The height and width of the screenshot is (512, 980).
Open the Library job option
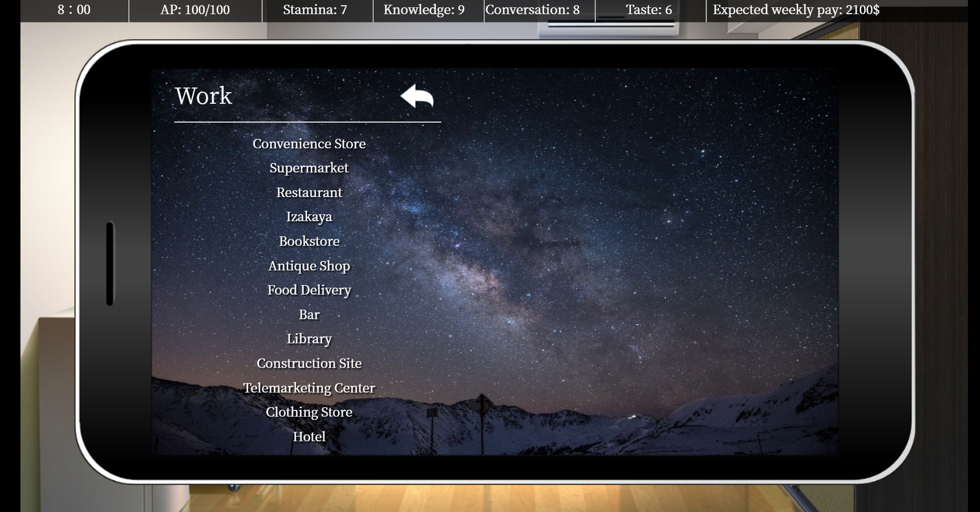309,339
